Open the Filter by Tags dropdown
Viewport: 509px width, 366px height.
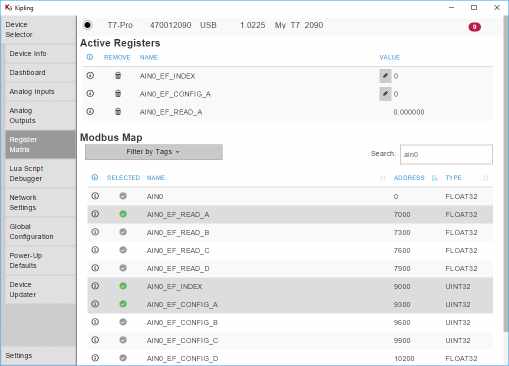point(154,152)
